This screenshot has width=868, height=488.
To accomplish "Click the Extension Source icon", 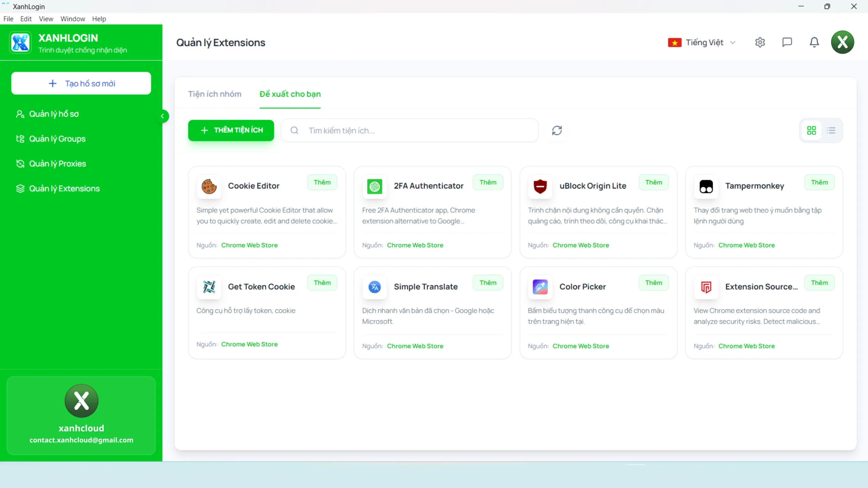I will 706,287.
